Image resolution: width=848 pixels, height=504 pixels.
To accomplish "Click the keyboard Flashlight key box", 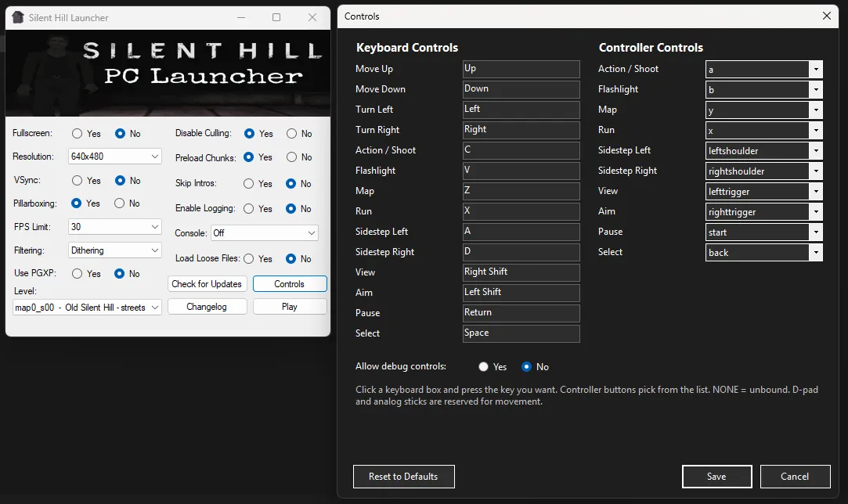I will [521, 171].
